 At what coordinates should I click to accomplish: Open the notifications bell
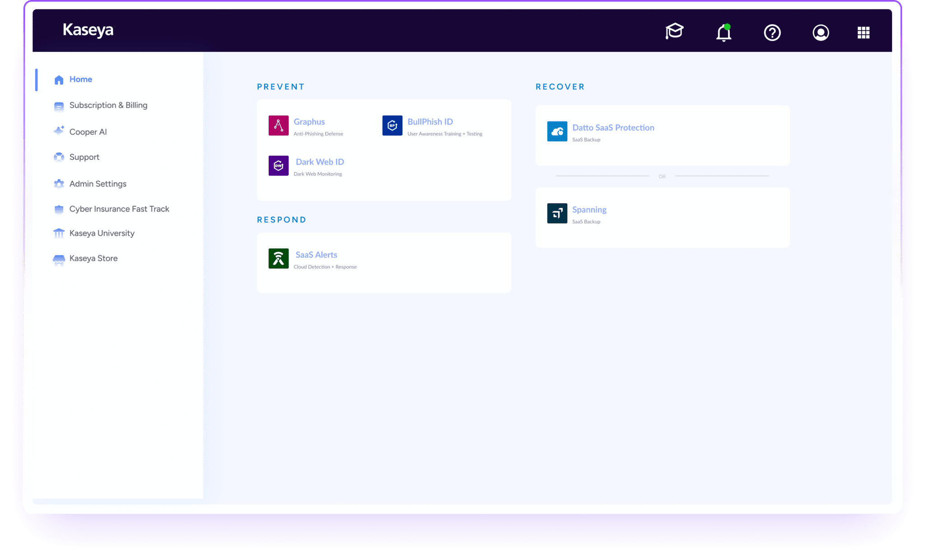click(724, 33)
